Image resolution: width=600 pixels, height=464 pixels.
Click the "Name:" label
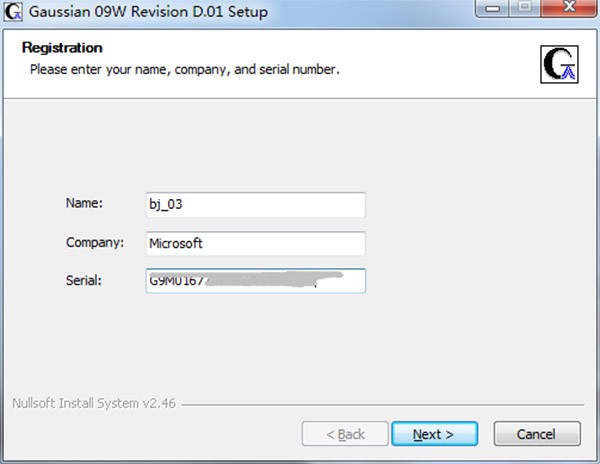(84, 204)
